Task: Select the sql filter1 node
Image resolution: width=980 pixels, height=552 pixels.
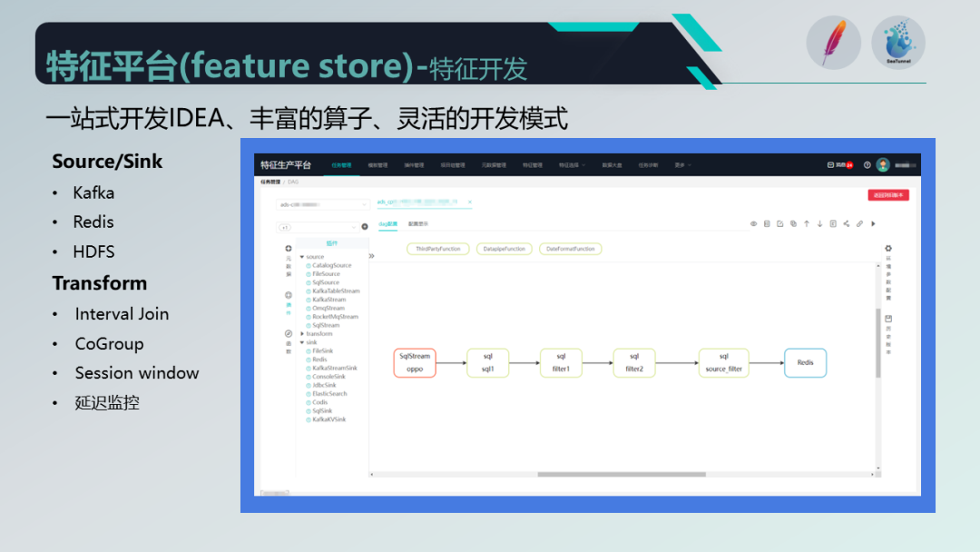Action: coord(561,362)
